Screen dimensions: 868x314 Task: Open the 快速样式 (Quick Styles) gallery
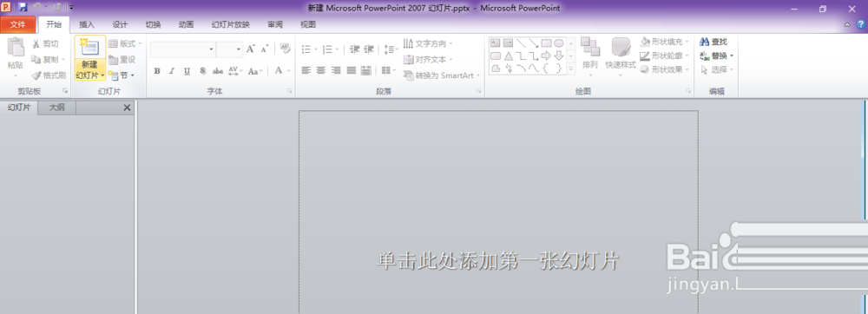(x=621, y=56)
